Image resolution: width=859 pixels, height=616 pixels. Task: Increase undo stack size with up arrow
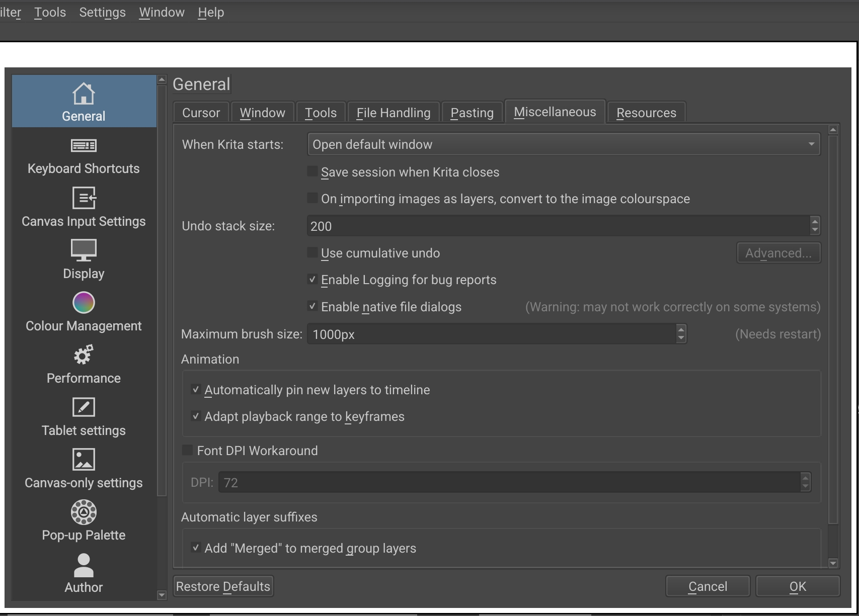click(x=815, y=221)
